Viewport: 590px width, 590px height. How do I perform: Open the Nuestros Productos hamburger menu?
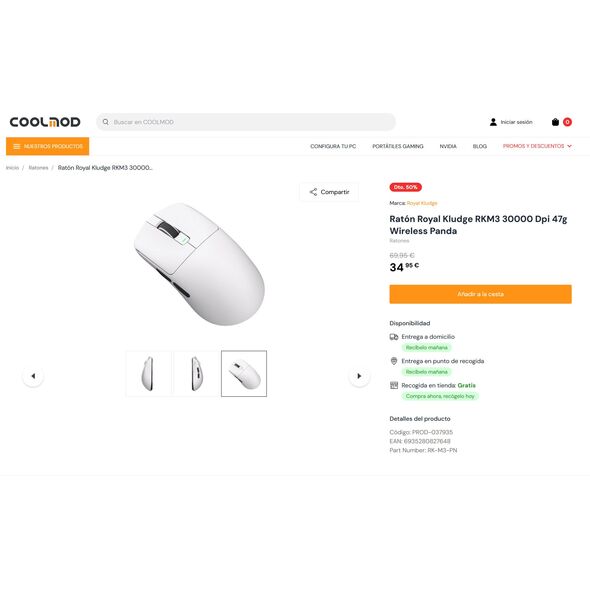point(47,146)
